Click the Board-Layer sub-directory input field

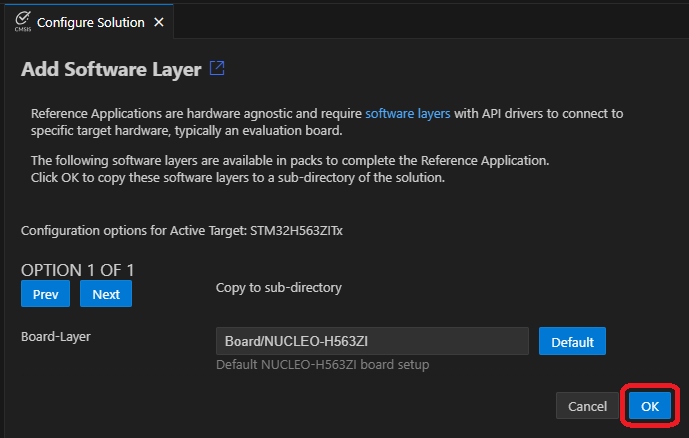[372, 341]
